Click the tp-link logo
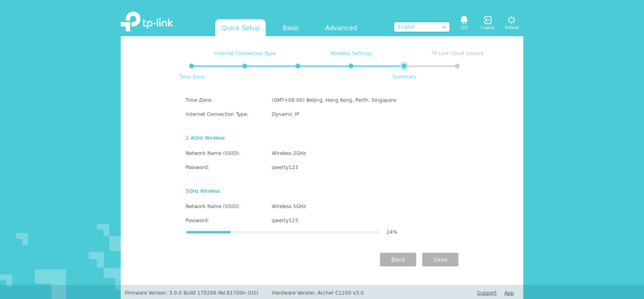Viewport: 644px width, 299px height. (x=147, y=21)
